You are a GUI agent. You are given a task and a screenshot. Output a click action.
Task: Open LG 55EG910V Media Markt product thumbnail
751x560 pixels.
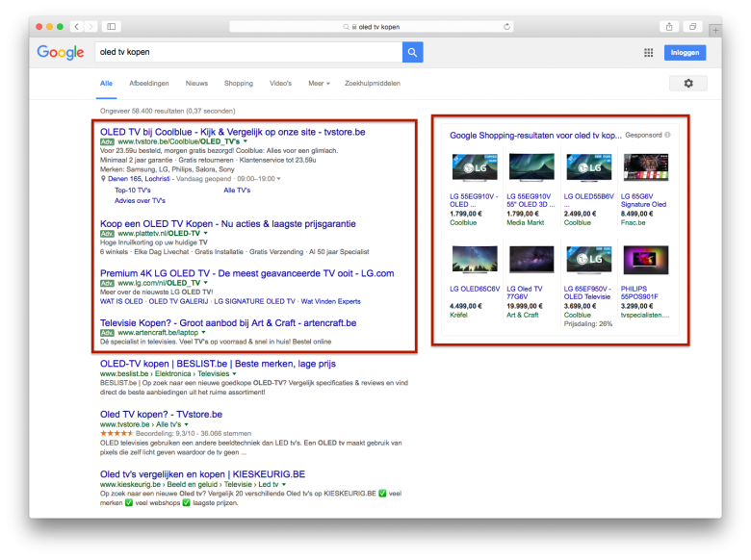[x=531, y=167]
